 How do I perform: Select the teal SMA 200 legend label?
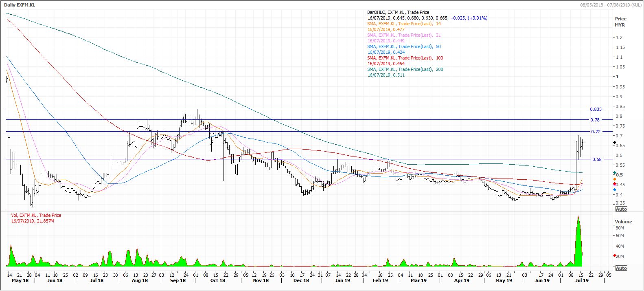click(405, 70)
